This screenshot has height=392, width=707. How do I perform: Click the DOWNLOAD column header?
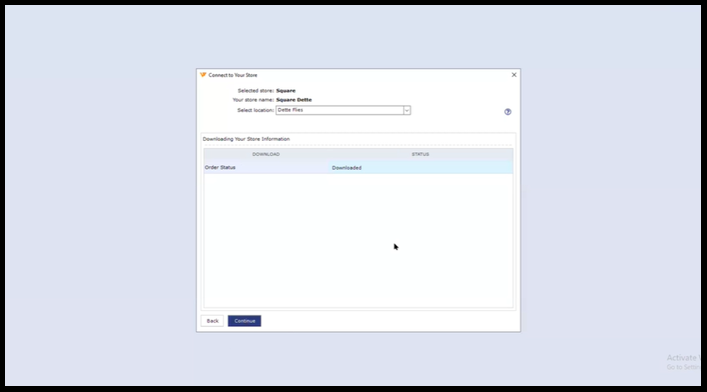coord(266,154)
